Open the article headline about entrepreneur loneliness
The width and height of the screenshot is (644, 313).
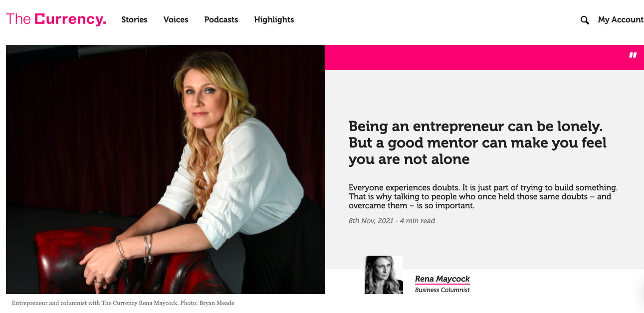[477, 143]
